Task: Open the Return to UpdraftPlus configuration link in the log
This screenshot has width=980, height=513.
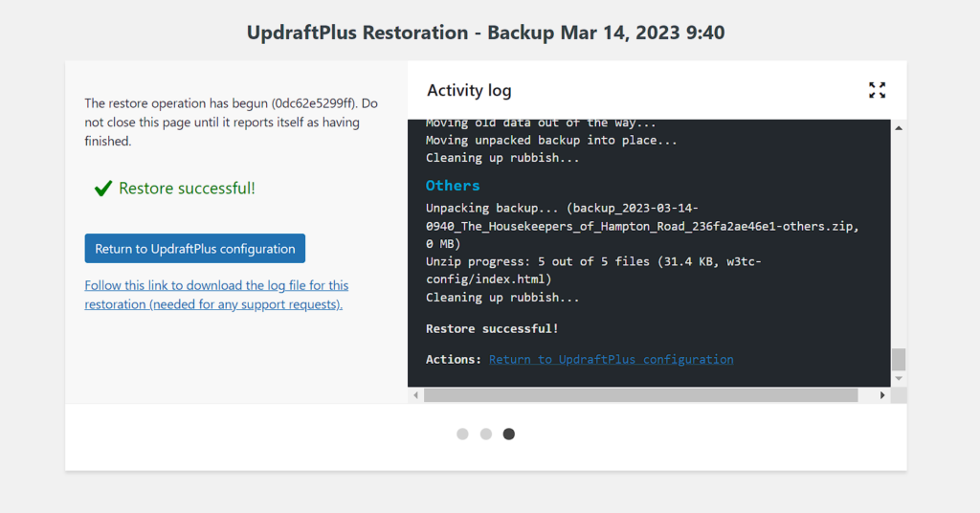Action: click(611, 360)
